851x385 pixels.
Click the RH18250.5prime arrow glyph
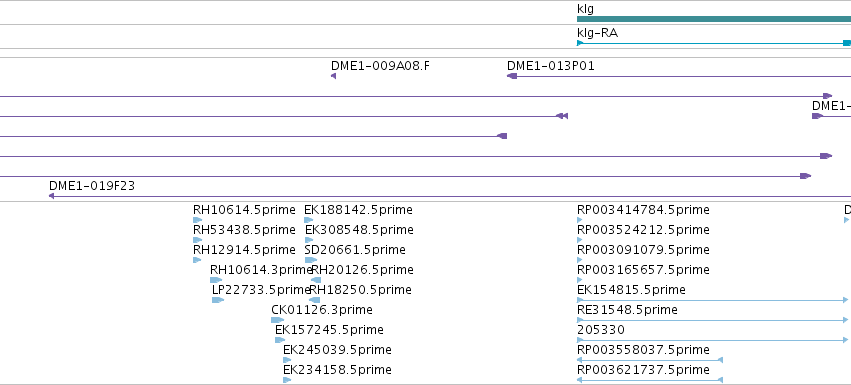point(314,300)
